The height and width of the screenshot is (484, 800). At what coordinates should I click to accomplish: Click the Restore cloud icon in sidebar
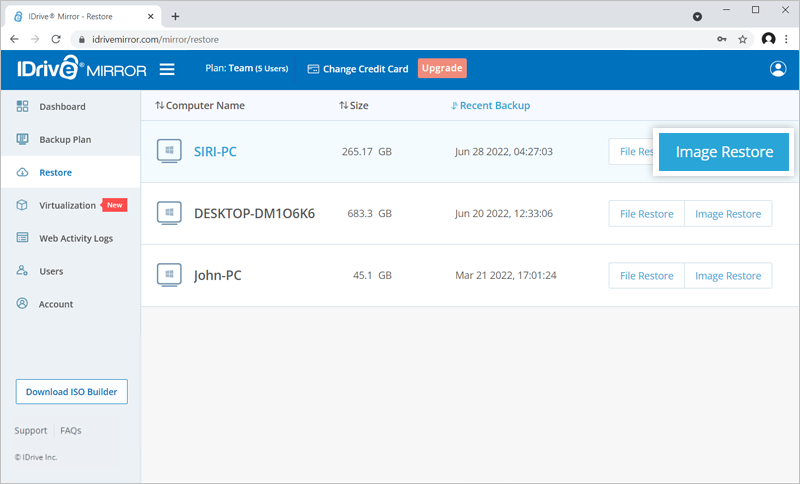(x=22, y=172)
